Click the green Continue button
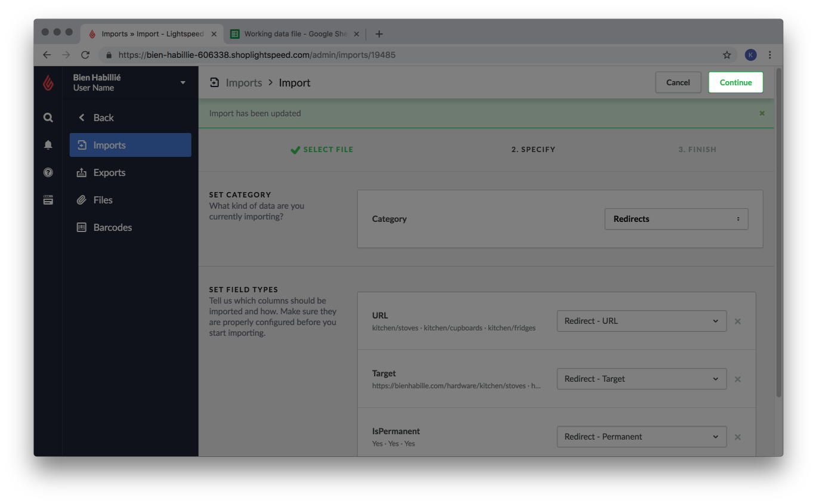The height and width of the screenshot is (504, 816). coord(735,82)
